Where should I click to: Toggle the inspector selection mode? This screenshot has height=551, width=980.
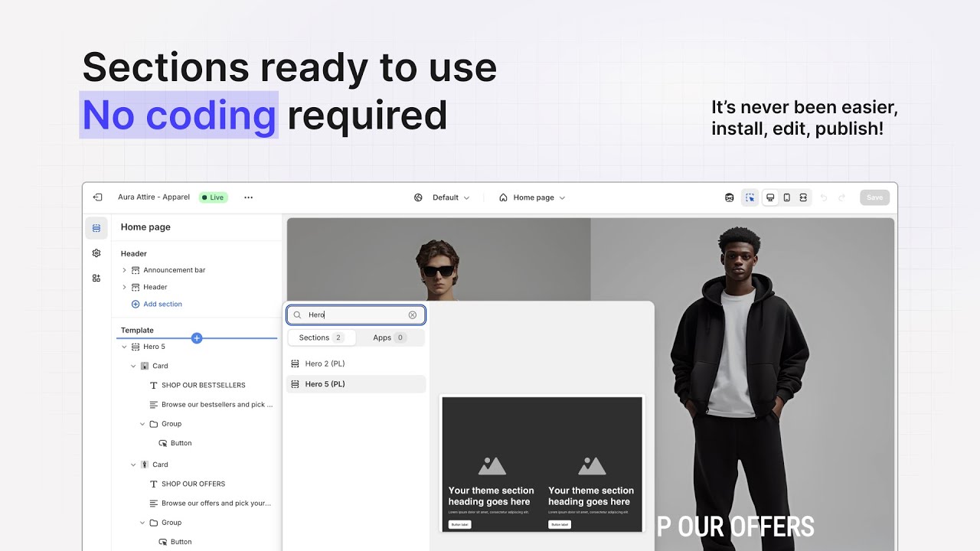[750, 197]
